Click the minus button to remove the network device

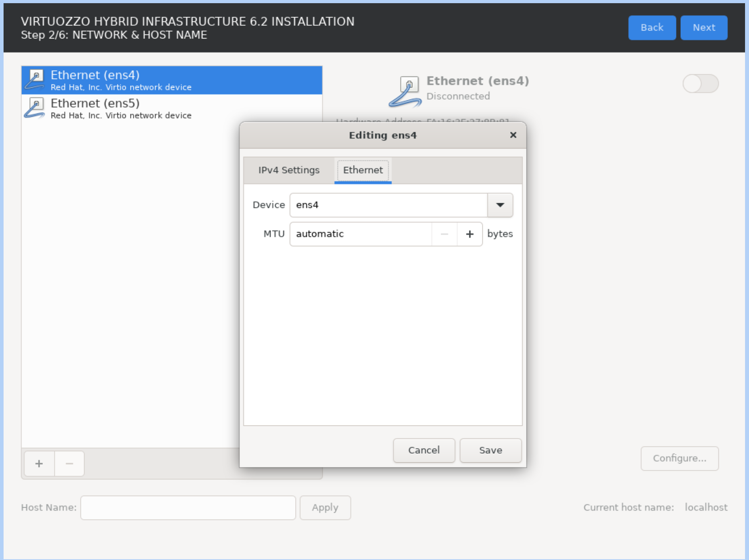(69, 463)
